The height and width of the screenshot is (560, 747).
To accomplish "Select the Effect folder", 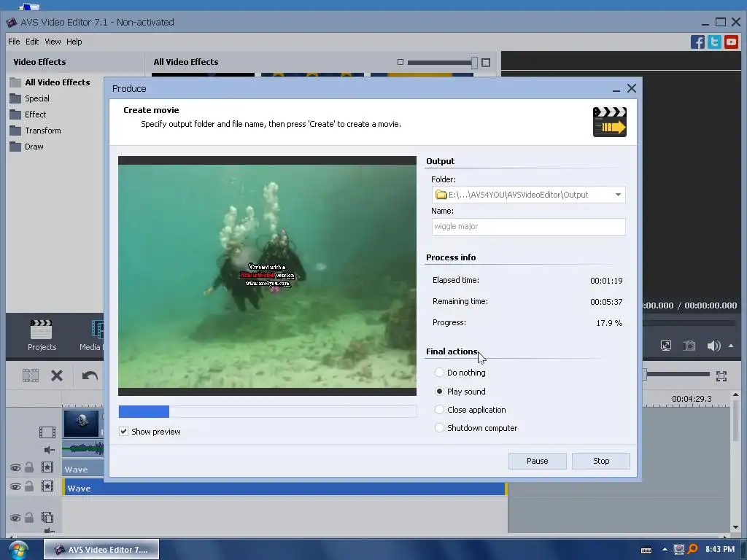I will 28,114.
